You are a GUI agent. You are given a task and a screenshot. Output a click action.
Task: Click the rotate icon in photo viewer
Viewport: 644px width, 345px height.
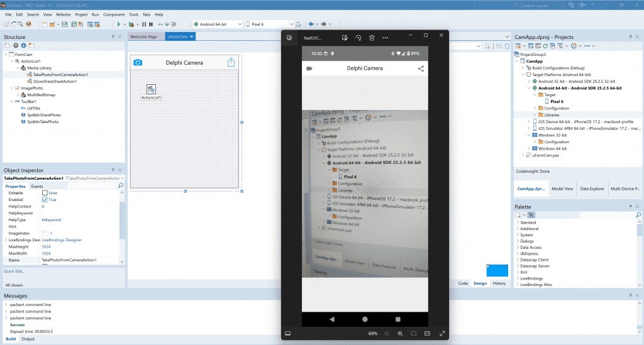pos(358,38)
